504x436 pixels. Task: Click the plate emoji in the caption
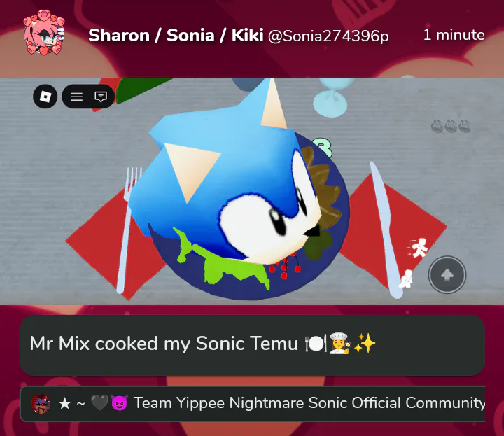point(316,344)
